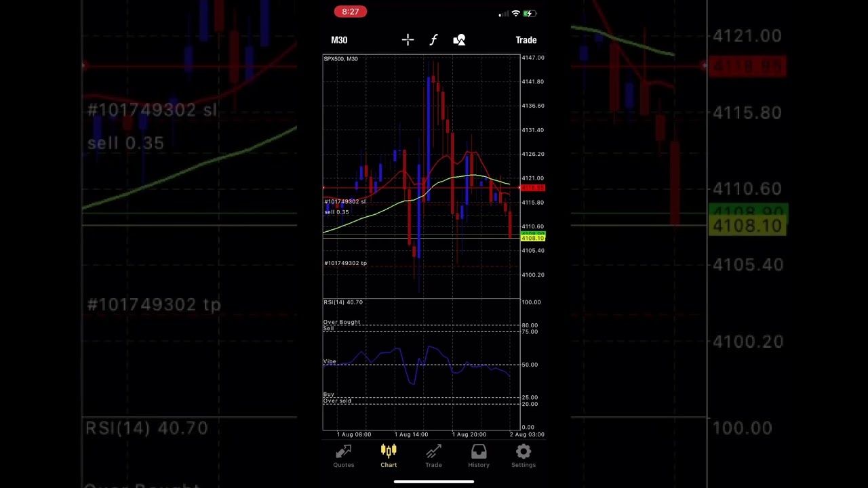Click the red stop loss price tag
The image size is (868, 488).
pos(532,188)
